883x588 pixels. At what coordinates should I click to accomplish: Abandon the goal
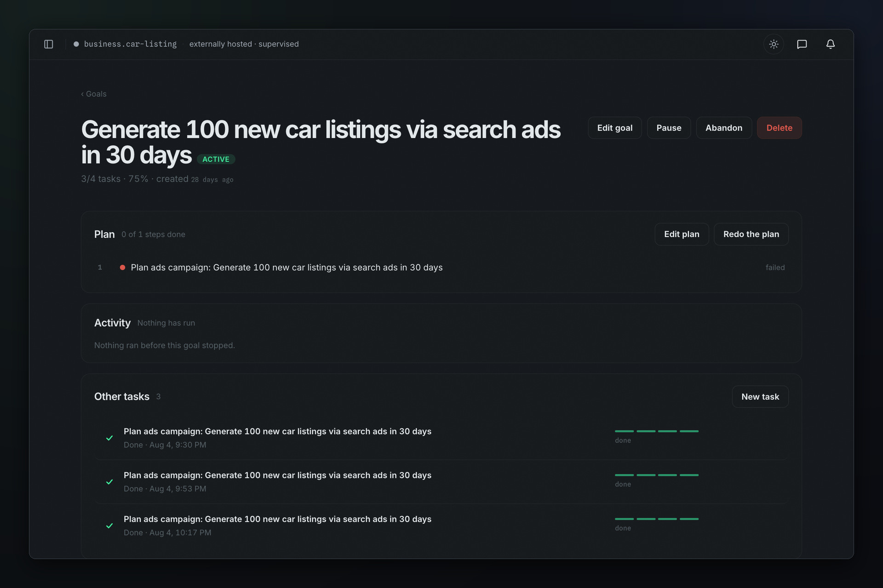click(724, 128)
